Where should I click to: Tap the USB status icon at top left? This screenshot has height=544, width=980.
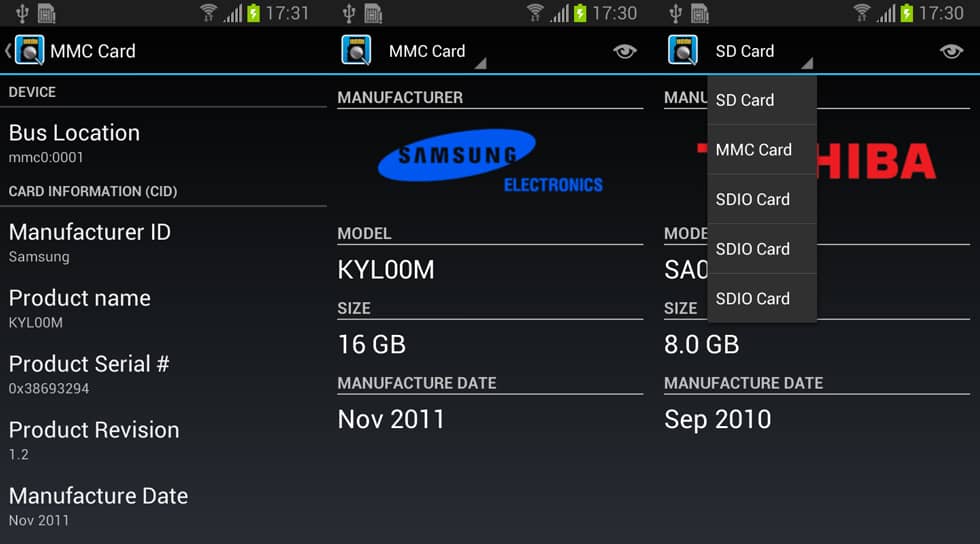[22, 13]
